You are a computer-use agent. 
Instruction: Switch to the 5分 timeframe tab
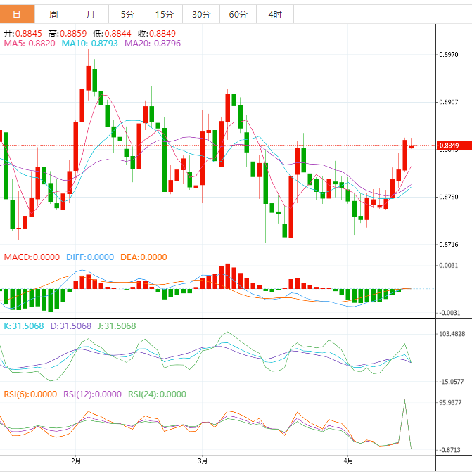pyautogui.click(x=127, y=14)
